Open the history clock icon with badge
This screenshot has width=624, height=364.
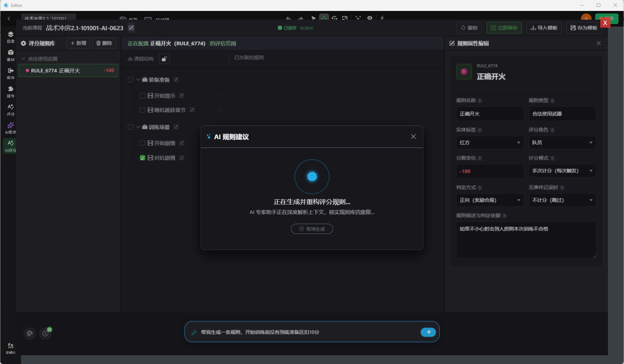click(46, 333)
